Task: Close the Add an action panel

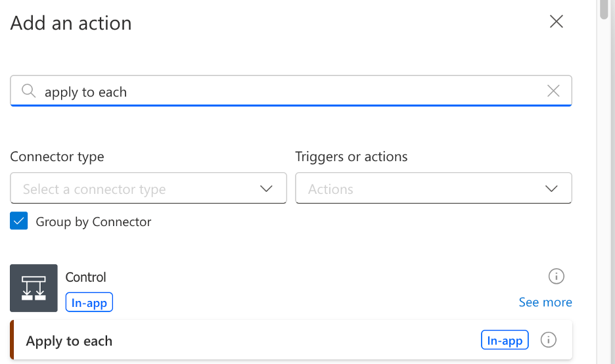Action: tap(556, 22)
